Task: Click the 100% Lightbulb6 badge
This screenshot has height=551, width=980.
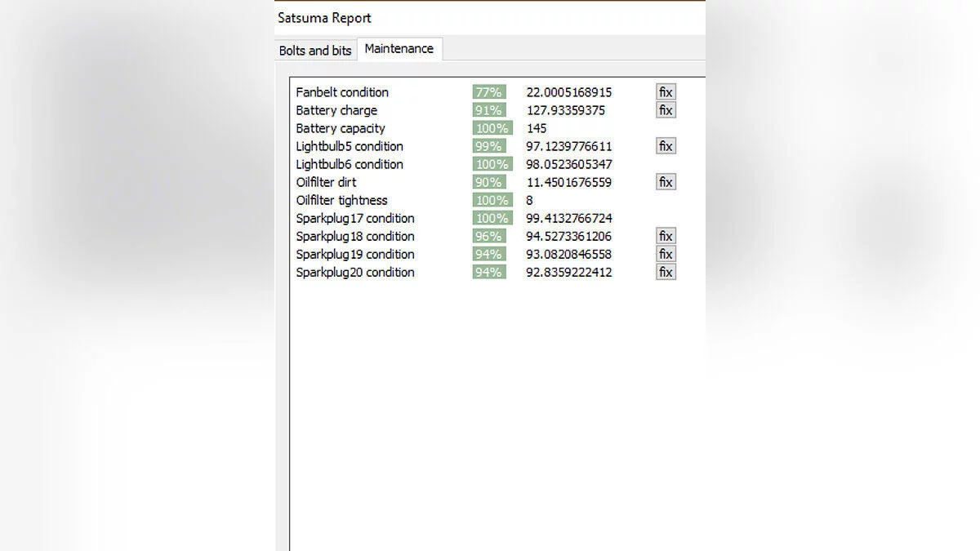Action: (492, 164)
